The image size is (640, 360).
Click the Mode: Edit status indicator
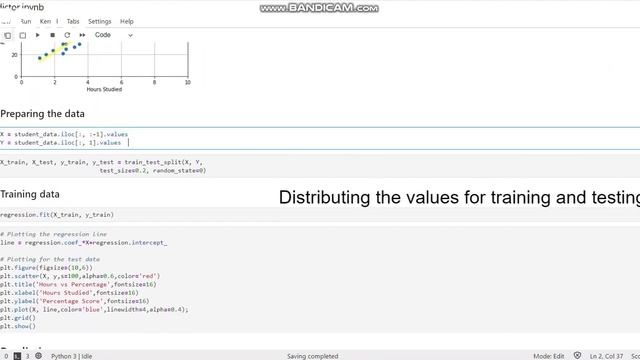click(x=549, y=356)
